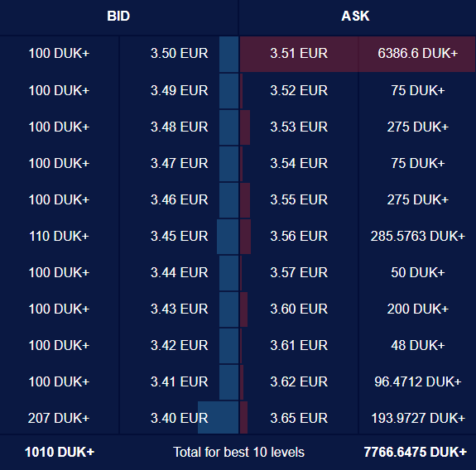Image resolution: width=476 pixels, height=470 pixels.
Task: Select the 3.51 EUR ask price
Action: tap(299, 54)
